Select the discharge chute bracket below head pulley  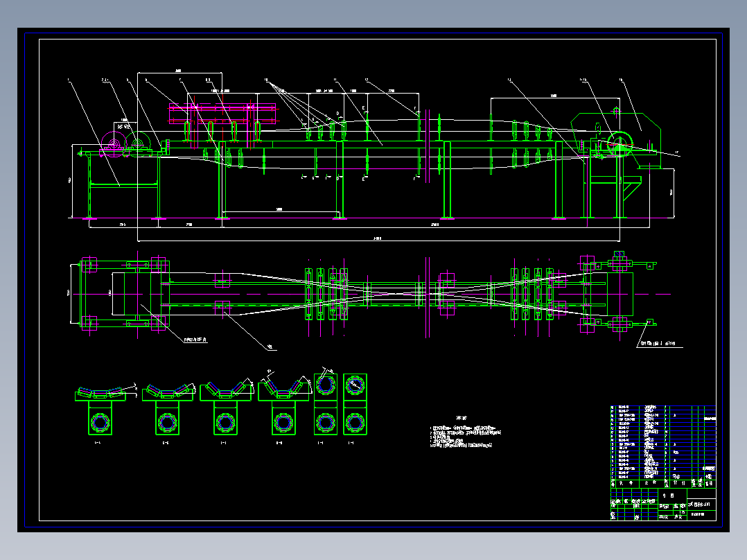[632, 187]
